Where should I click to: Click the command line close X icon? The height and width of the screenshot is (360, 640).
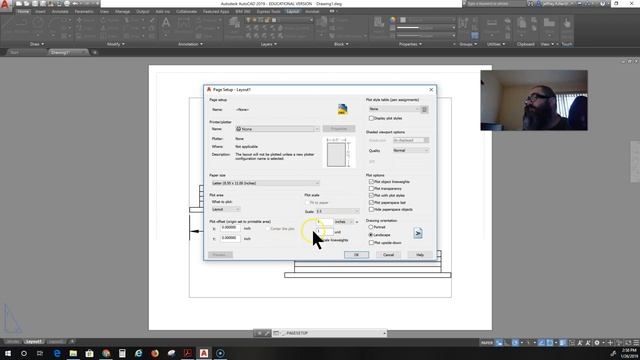coord(259,333)
